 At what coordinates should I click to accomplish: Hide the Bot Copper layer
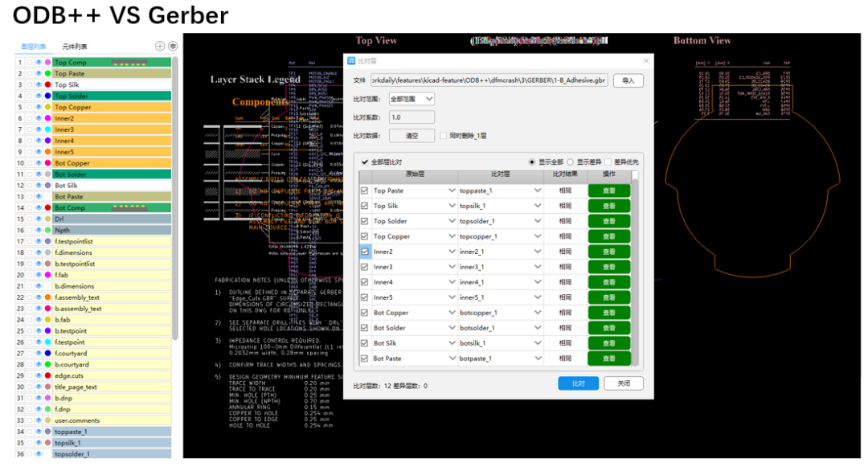coord(39,163)
